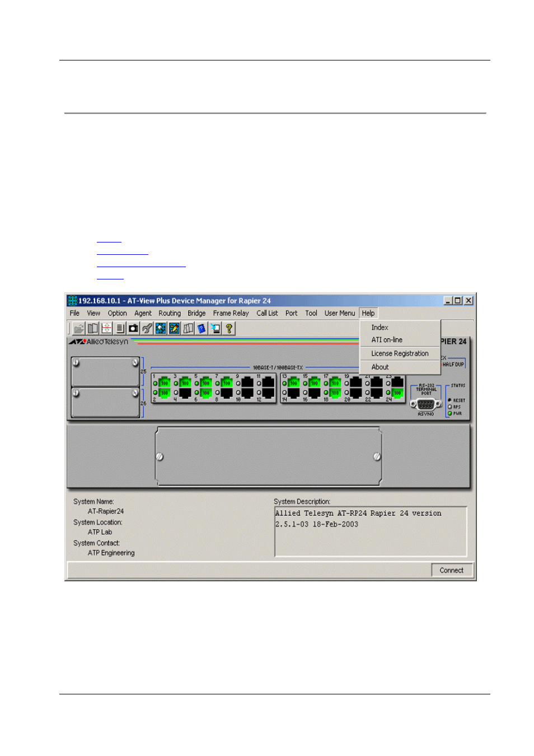Click expansion slot 26 cover plate
This screenshot has width=534, height=756.
[105, 403]
